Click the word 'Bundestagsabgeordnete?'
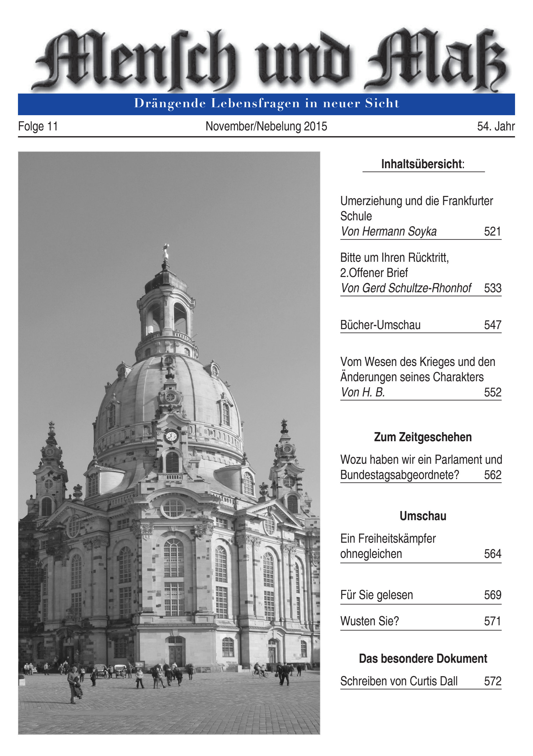This screenshot has width=533, height=756. 399,475
